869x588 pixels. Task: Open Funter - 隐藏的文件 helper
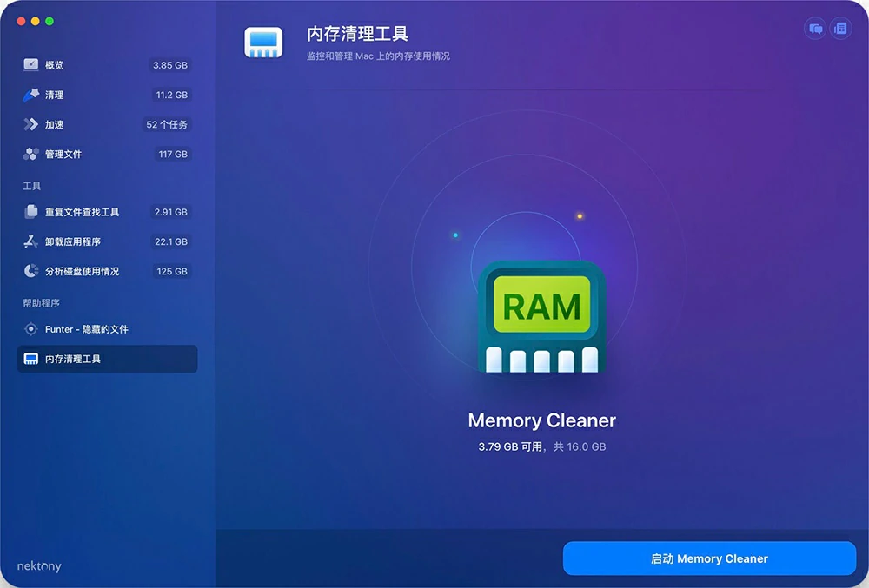108,329
